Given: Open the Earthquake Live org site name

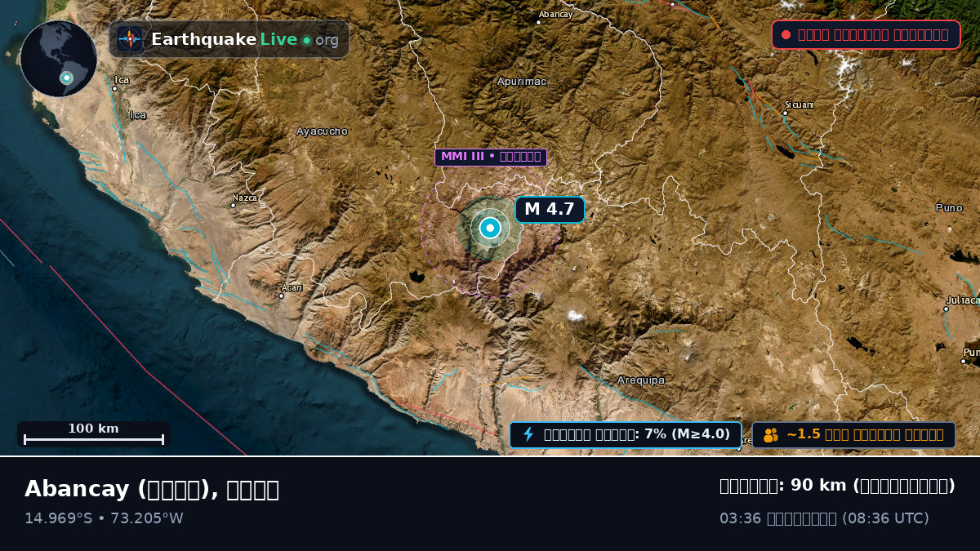Looking at the screenshot, I should (244, 39).
